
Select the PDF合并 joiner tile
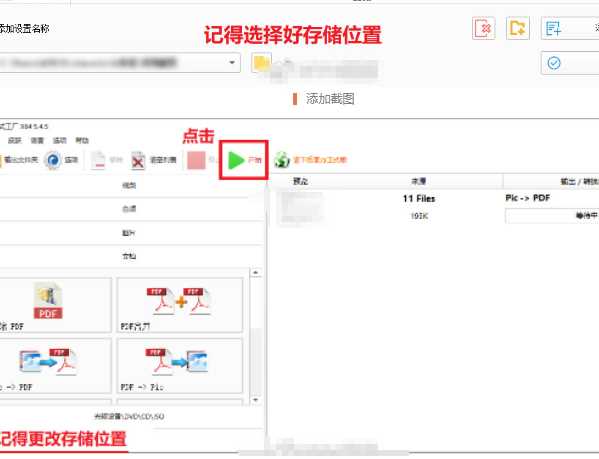point(180,305)
